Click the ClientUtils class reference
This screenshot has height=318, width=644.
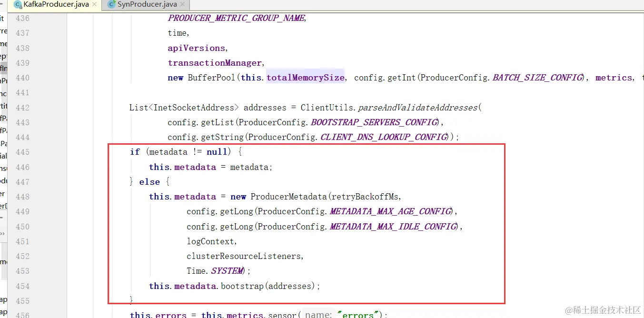pos(327,108)
